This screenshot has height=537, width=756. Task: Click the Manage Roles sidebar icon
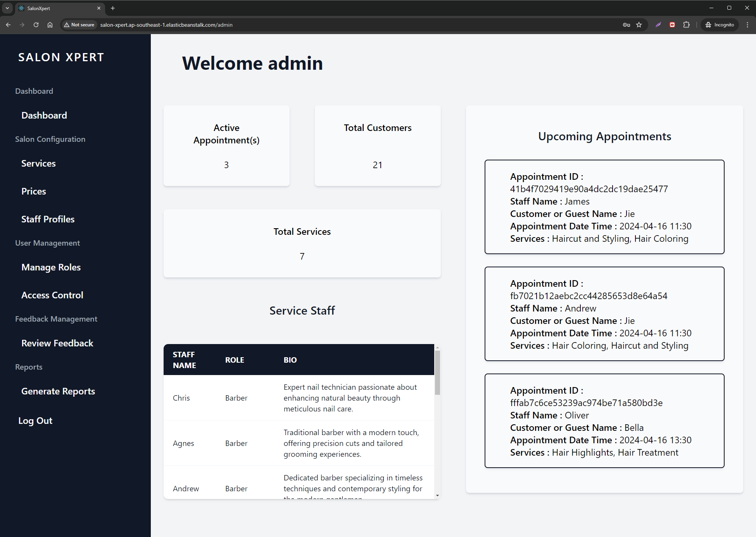(x=50, y=267)
